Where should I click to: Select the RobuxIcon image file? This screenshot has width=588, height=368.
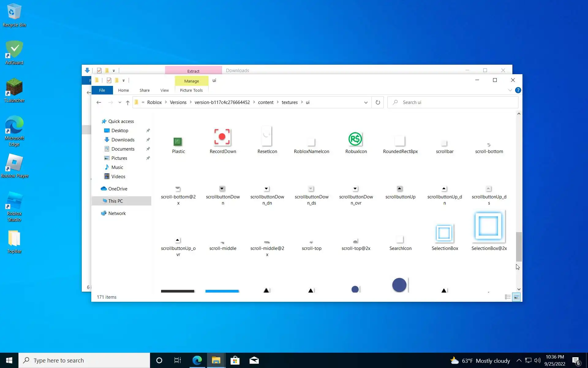pos(355,140)
